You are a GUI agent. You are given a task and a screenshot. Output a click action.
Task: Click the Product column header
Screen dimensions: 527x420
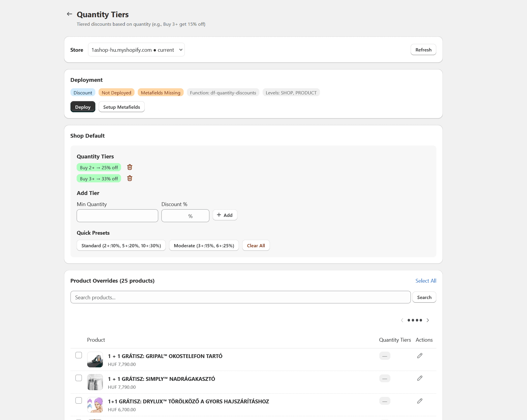click(x=96, y=340)
